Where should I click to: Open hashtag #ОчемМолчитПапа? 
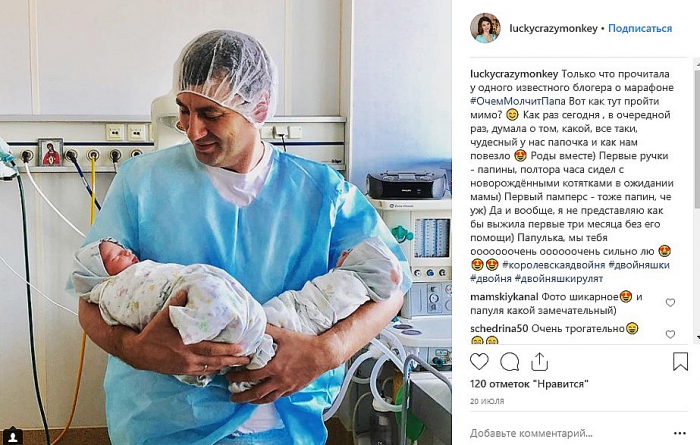pyautogui.click(x=518, y=101)
